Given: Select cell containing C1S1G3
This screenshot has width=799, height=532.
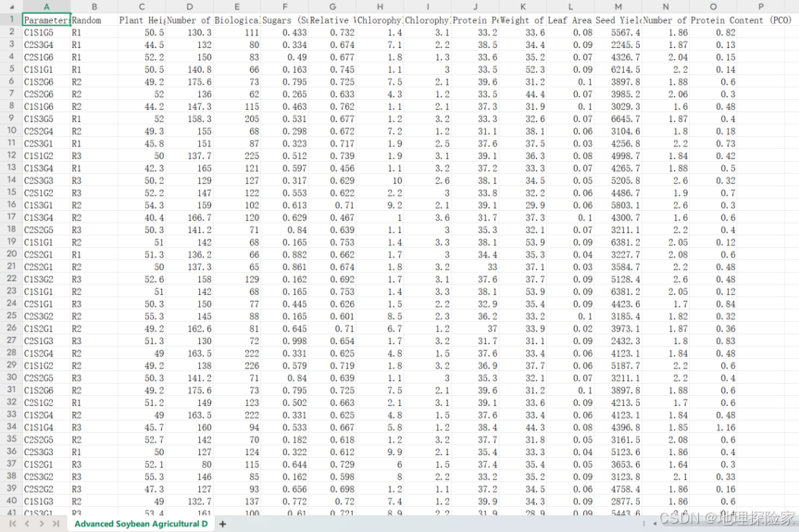Looking at the screenshot, I should click(46, 501).
